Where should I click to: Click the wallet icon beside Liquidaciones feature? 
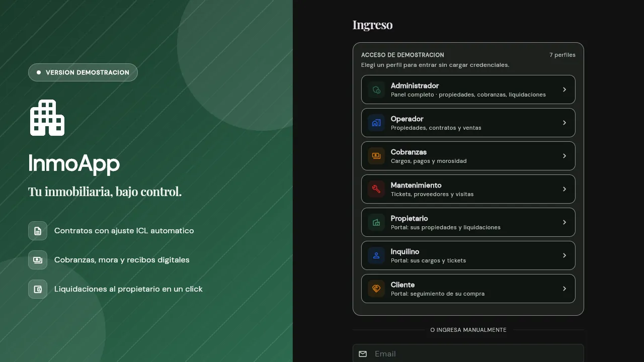tap(38, 289)
